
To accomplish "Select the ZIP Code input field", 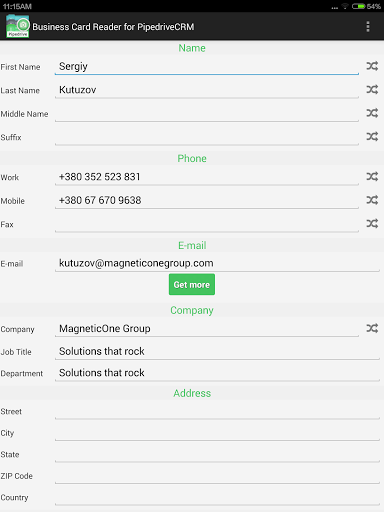I will [217, 476].
